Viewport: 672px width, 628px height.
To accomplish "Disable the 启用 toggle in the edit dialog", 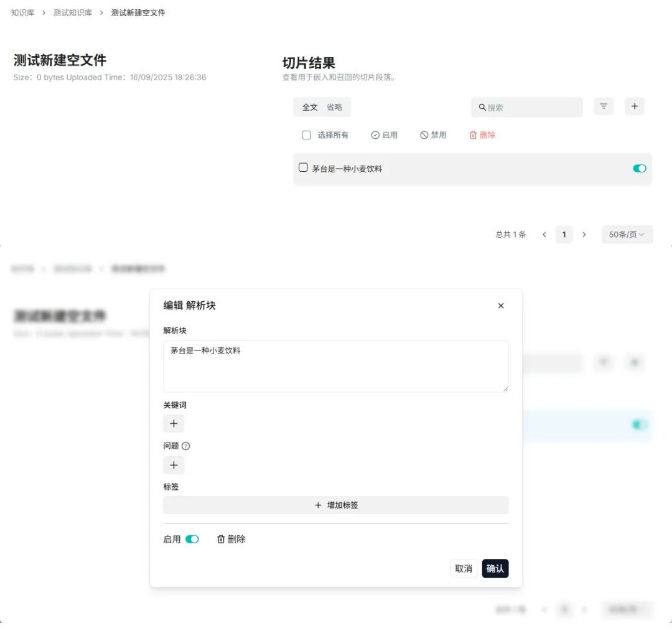I will (x=192, y=539).
